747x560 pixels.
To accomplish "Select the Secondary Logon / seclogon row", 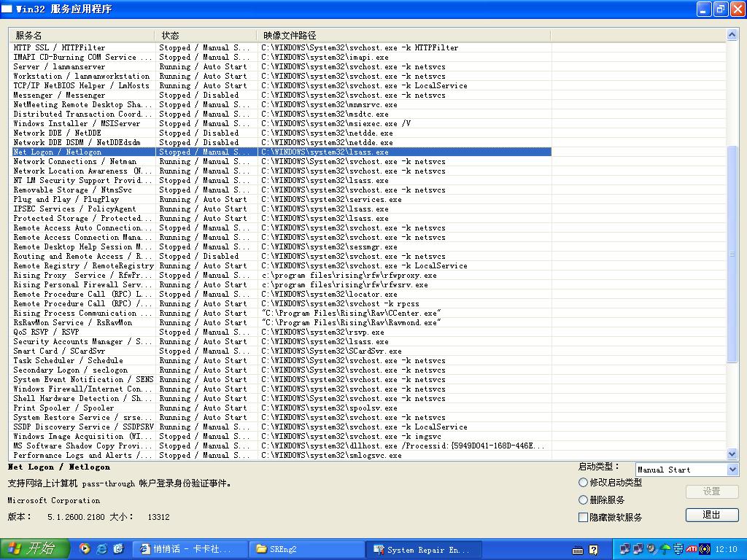I will point(281,370).
